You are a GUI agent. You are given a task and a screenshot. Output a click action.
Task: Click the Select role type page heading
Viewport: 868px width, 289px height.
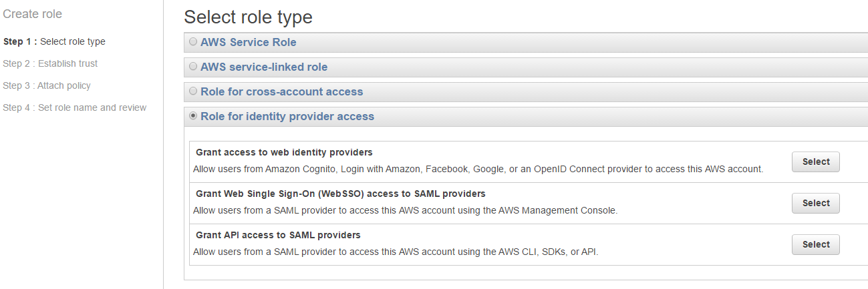click(248, 17)
